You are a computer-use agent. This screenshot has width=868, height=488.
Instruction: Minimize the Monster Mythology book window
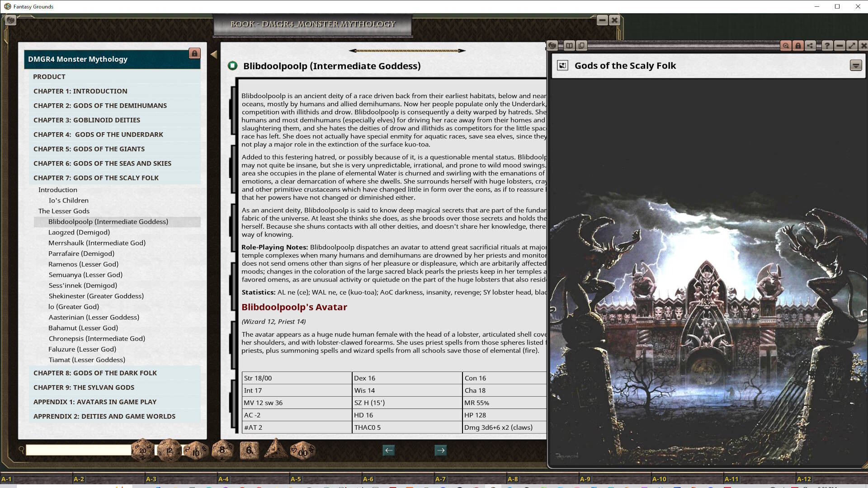tap(602, 20)
